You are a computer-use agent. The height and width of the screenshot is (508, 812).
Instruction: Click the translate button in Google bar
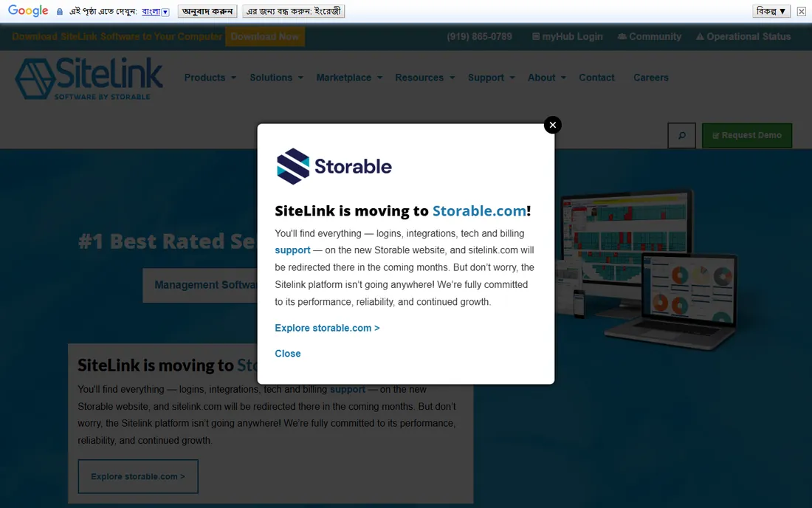207,11
